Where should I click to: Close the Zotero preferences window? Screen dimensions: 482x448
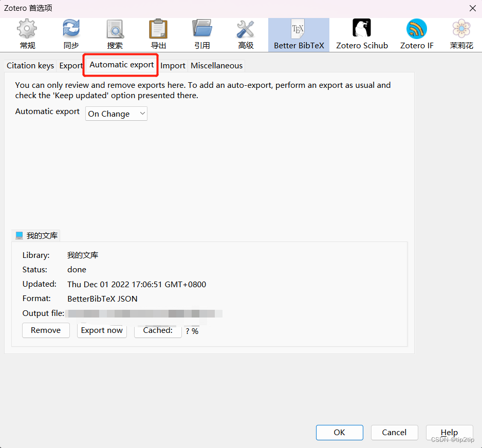pos(472,8)
